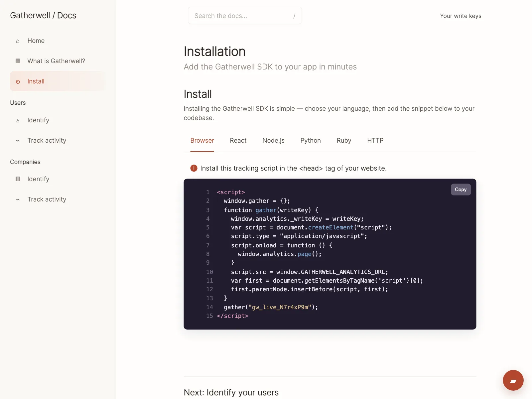Viewport: 532px width, 399px height.
Task: Click the window.gather = {} code line
Action: coord(257,201)
